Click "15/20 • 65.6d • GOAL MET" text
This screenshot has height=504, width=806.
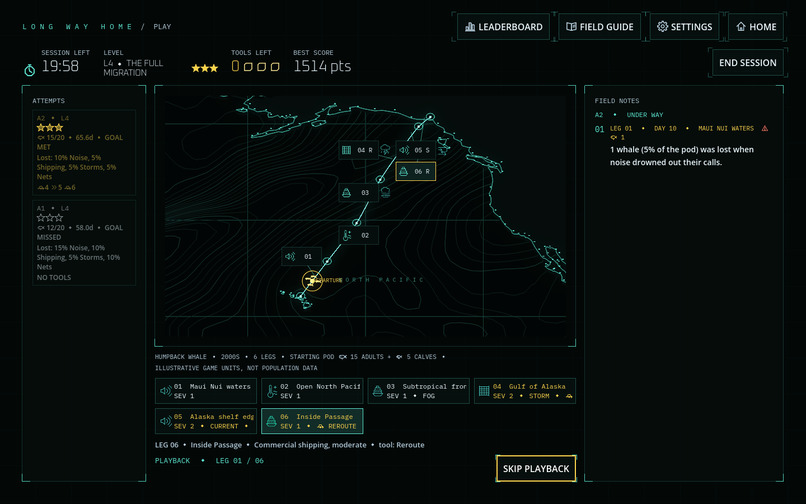pyautogui.click(x=80, y=142)
